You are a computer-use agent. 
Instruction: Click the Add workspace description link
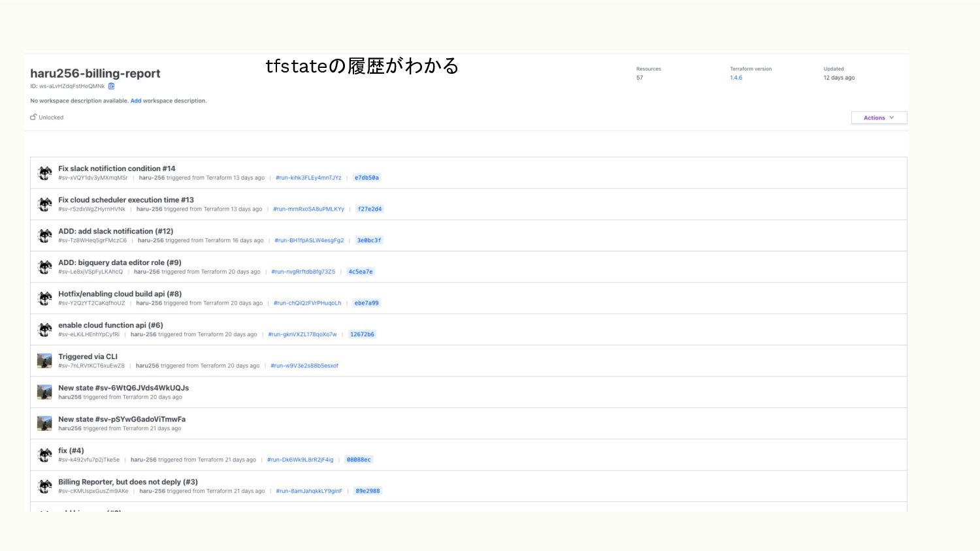[x=136, y=101]
